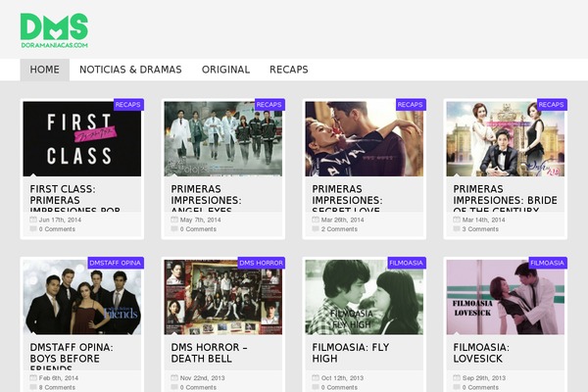Click RECAPS tag on Angel Eyes card
Screen dimensions: 588x392
(x=269, y=105)
